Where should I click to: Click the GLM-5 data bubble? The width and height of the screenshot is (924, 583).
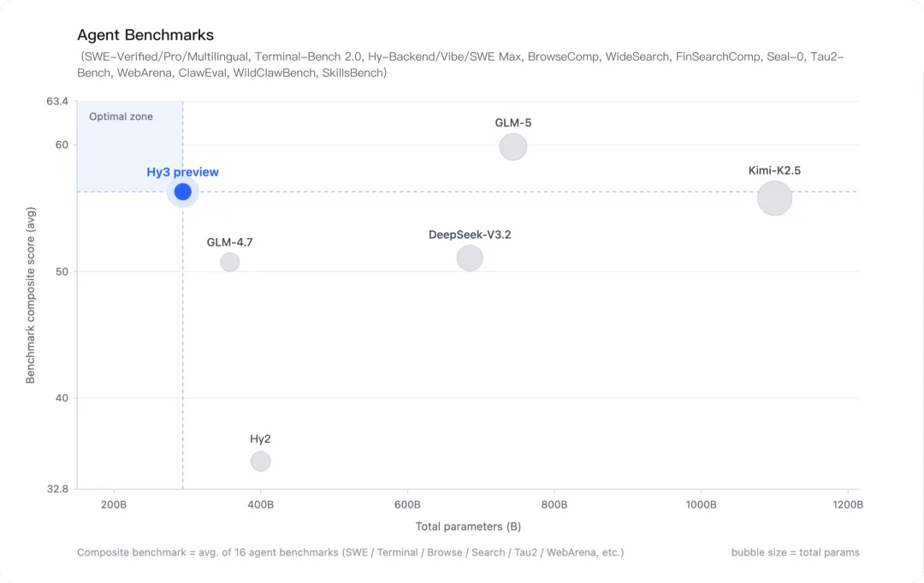[x=512, y=146]
